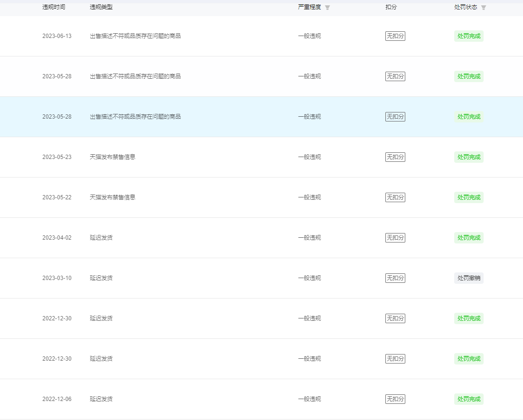The width and height of the screenshot is (523, 420).
Task: Click the 无扣分 tag in the 2023-04-02 row
Action: [x=395, y=238]
